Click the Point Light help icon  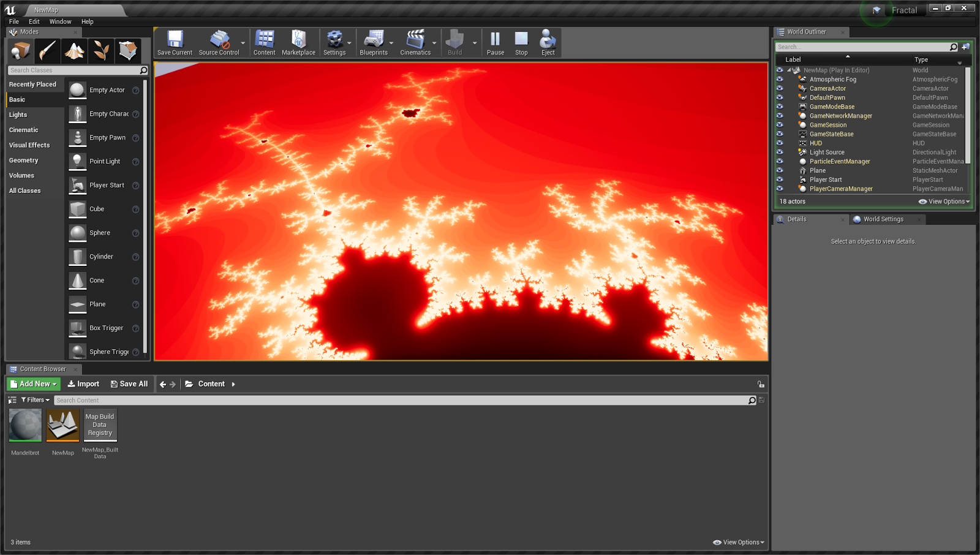(x=136, y=162)
